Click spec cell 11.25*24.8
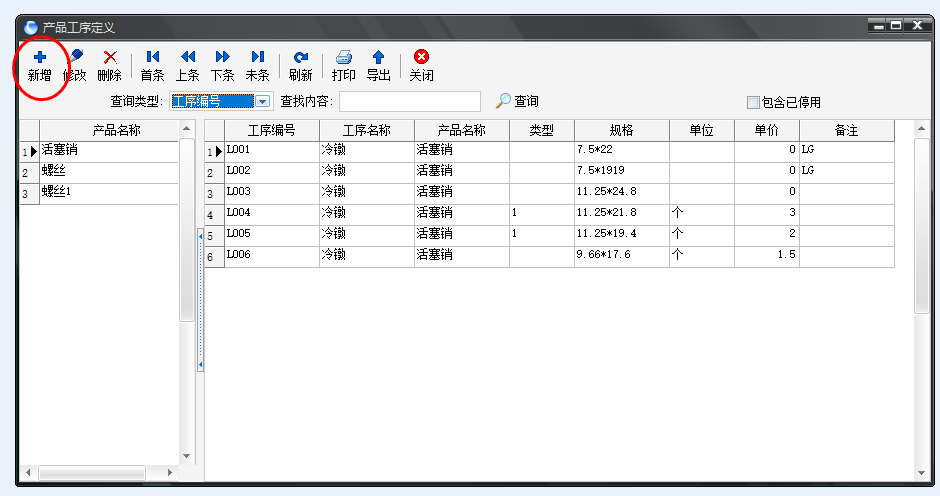Viewport: 940px width, 496px height. click(x=622, y=193)
